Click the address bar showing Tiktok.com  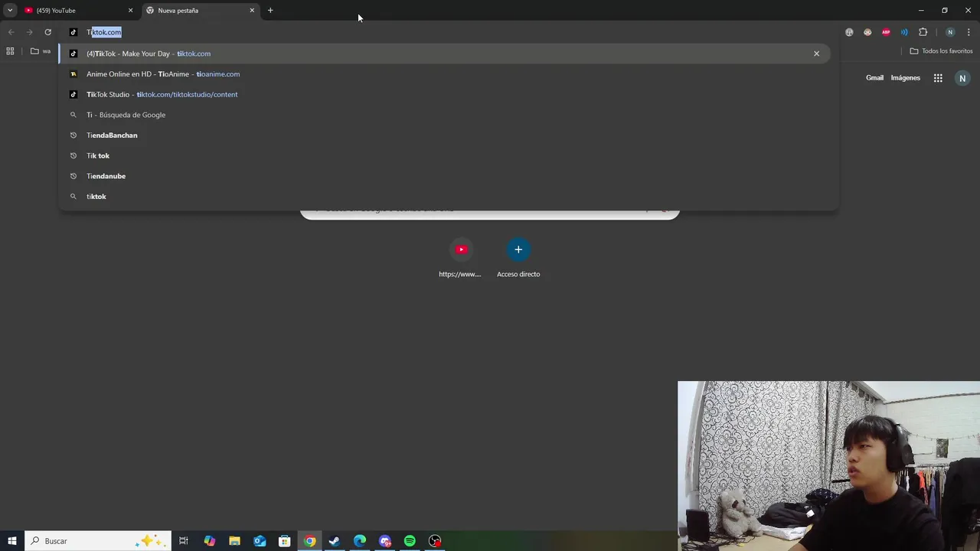[444, 32]
